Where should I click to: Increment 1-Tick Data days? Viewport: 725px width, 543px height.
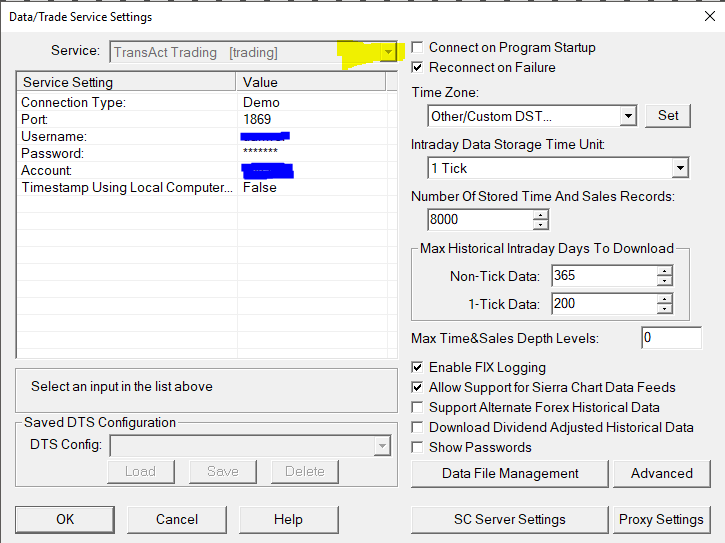pyautogui.click(x=664, y=299)
